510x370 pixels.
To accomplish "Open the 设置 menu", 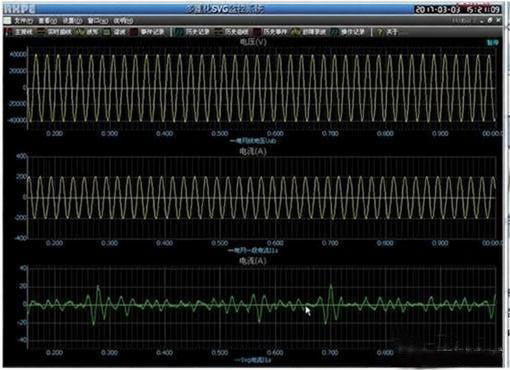I will (72, 21).
